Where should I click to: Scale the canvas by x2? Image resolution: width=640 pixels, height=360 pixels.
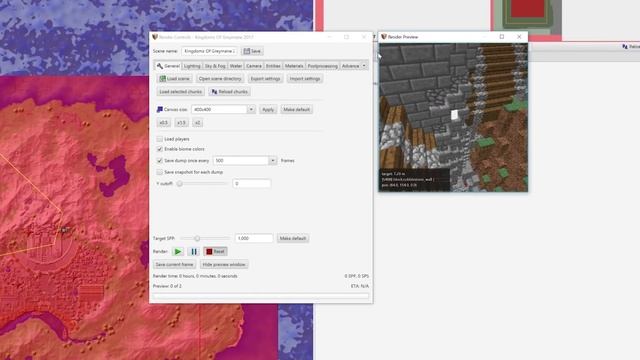point(198,122)
